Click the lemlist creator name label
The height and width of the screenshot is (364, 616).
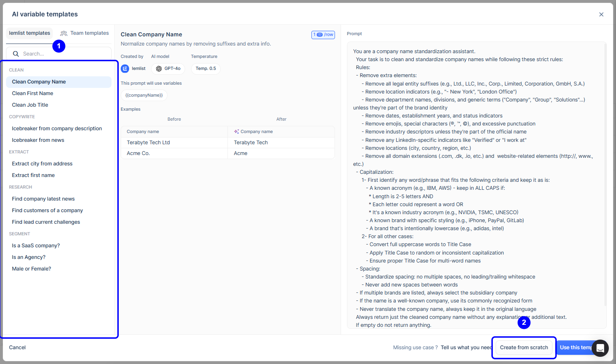coord(139,69)
